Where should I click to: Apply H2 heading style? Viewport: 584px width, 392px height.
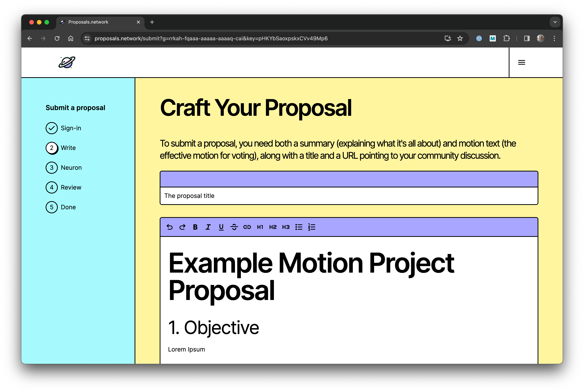tap(273, 227)
